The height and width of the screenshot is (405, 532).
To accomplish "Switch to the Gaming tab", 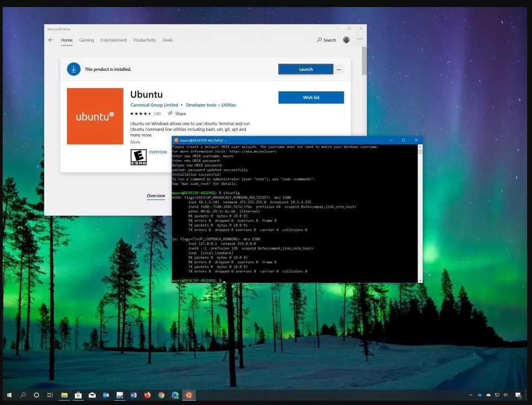I will (x=86, y=40).
